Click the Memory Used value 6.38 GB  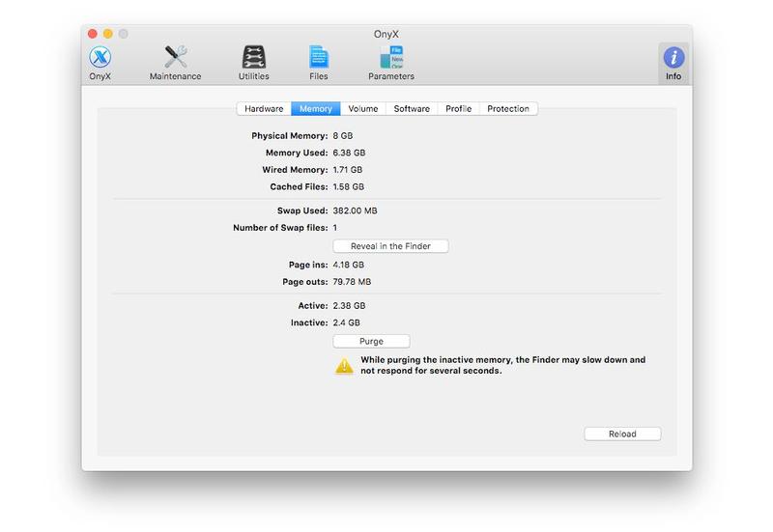pyautogui.click(x=349, y=153)
